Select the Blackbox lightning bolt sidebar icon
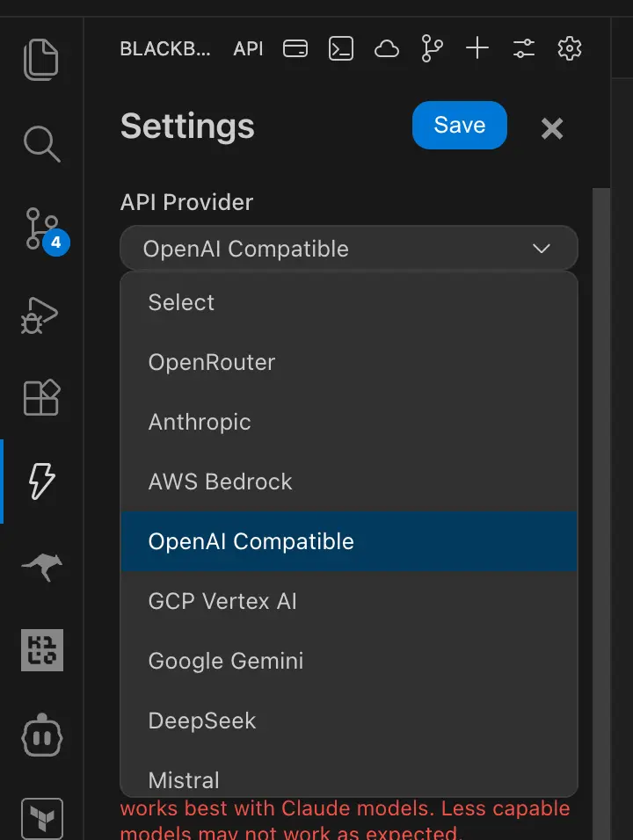The height and width of the screenshot is (840, 633). 41,482
